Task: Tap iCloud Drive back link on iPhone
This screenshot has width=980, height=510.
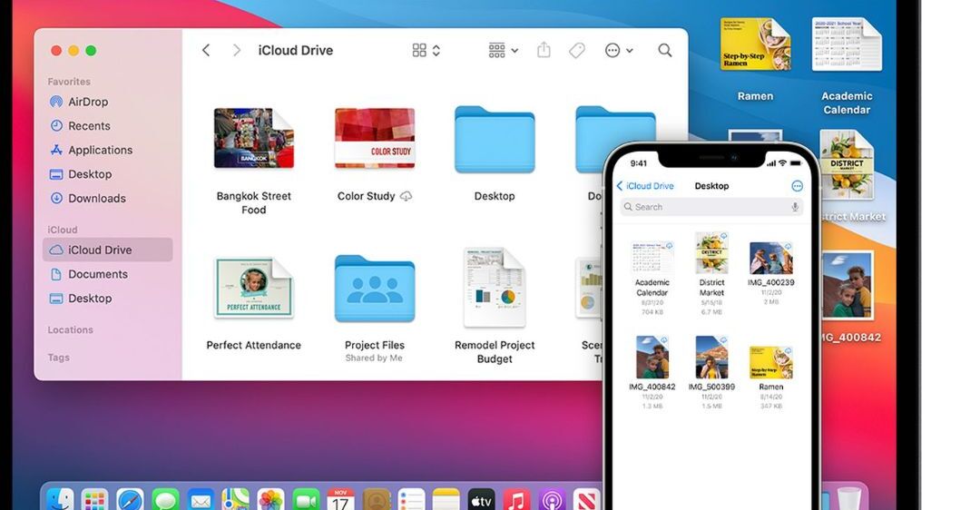Action: coord(645,186)
